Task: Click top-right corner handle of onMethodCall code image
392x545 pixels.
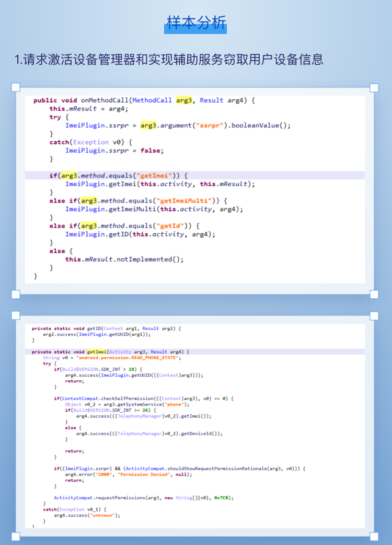Action: pos(374,87)
